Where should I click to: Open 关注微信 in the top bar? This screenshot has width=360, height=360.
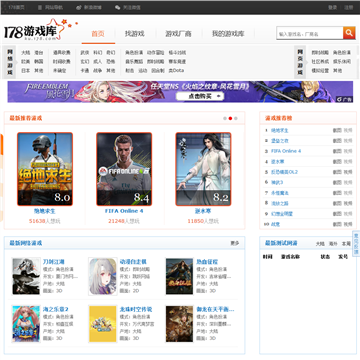click(x=128, y=7)
